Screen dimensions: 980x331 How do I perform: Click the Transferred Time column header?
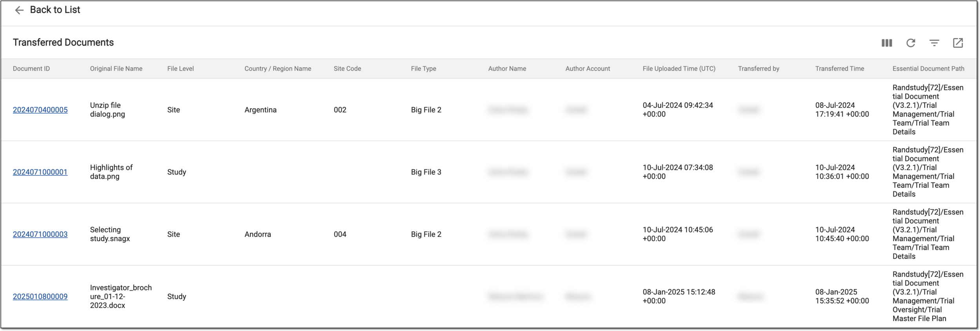(x=840, y=69)
